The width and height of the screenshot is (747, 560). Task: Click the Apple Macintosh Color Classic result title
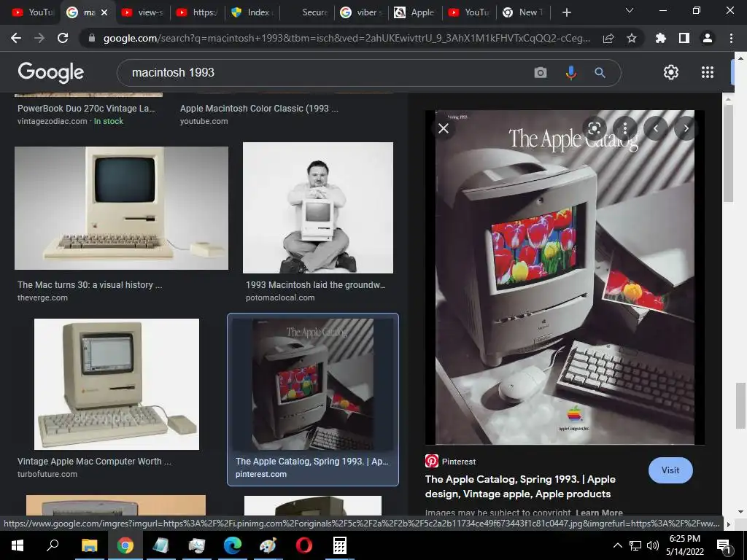tap(259, 109)
